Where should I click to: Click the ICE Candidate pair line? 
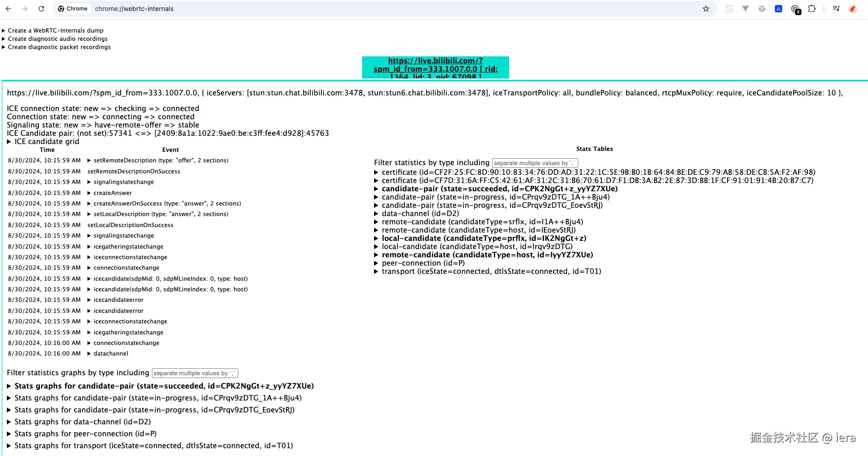point(168,133)
